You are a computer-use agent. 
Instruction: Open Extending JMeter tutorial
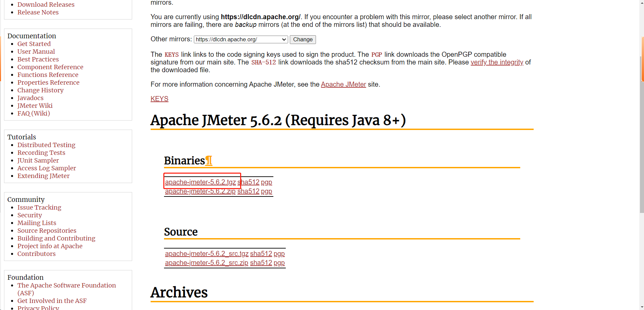(43, 176)
